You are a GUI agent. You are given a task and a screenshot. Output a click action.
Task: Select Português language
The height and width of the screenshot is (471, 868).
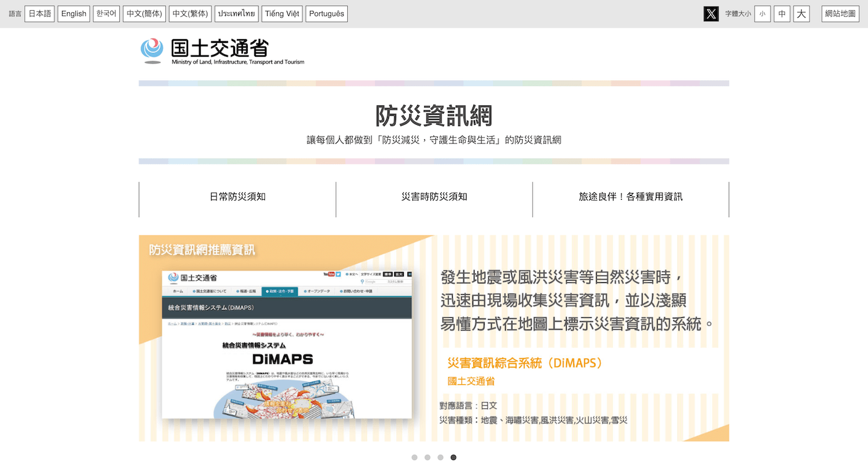[327, 14]
